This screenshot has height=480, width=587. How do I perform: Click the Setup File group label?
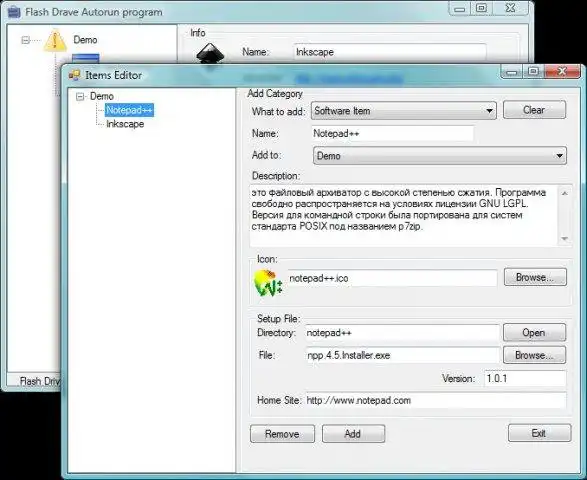point(278,319)
